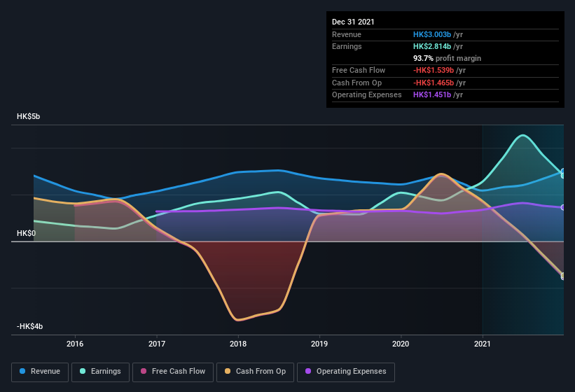Click the 2017 x-axis label
Screen dimensions: 575x392
point(157,344)
